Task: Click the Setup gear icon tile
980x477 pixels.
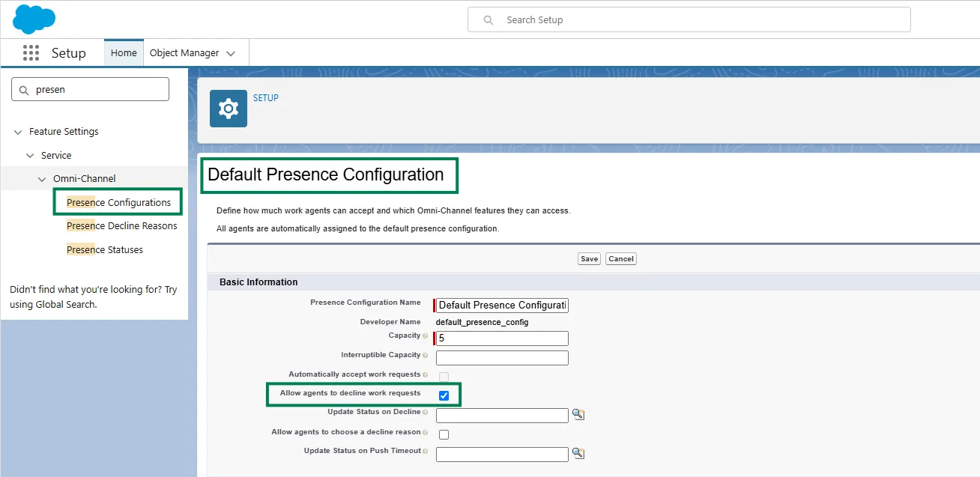Action: [229, 109]
